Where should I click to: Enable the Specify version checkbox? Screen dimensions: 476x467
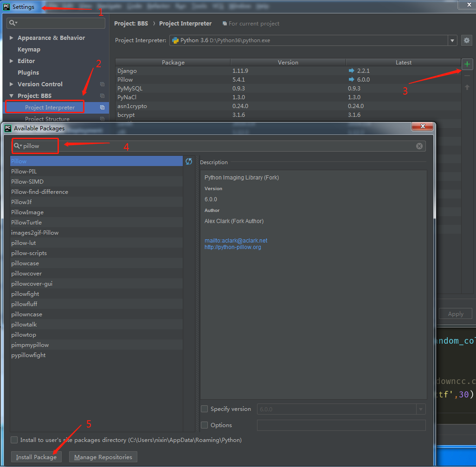point(205,409)
